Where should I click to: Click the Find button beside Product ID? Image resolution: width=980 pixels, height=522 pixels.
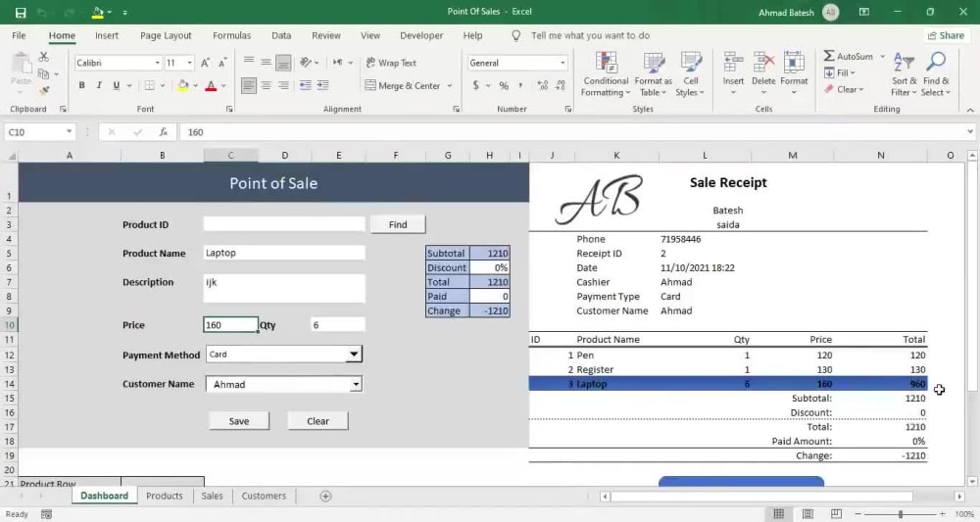(398, 225)
